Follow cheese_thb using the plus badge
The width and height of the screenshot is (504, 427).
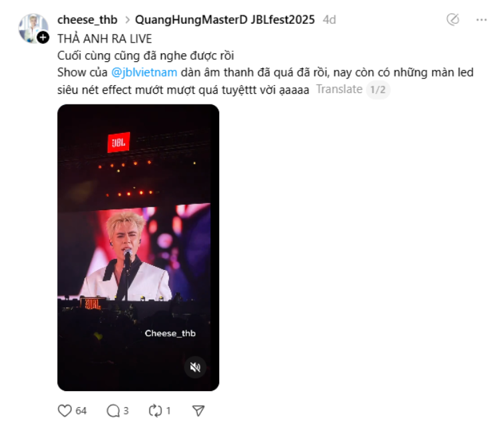[x=43, y=37]
